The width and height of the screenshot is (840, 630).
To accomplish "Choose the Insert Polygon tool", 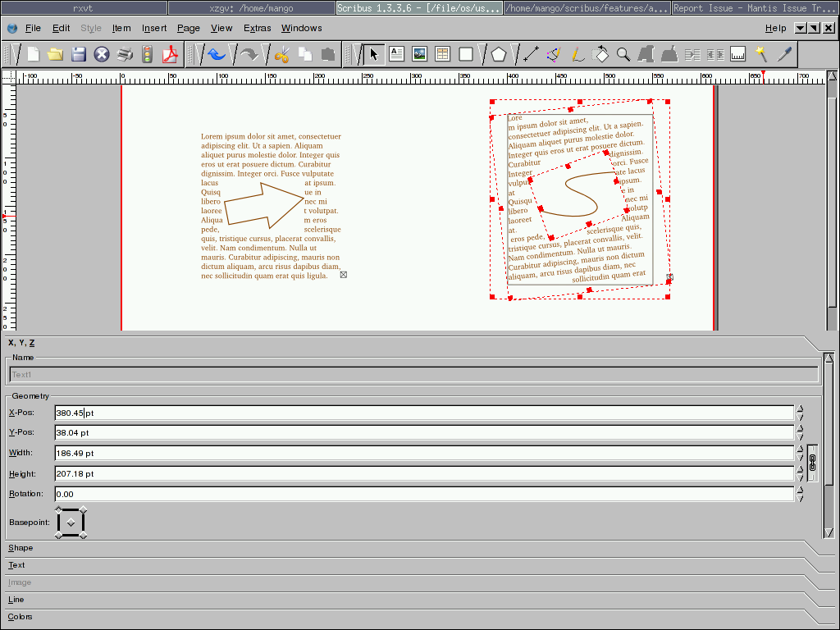I will [x=499, y=54].
